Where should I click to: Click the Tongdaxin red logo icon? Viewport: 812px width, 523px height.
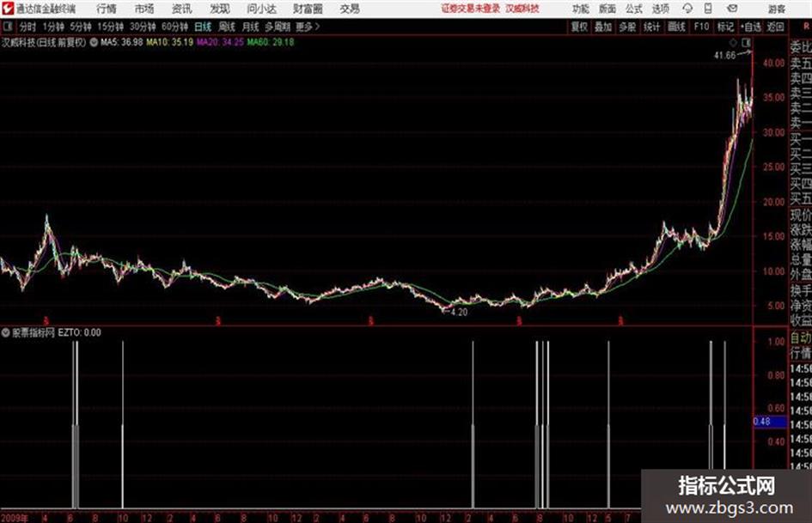click(x=7, y=9)
